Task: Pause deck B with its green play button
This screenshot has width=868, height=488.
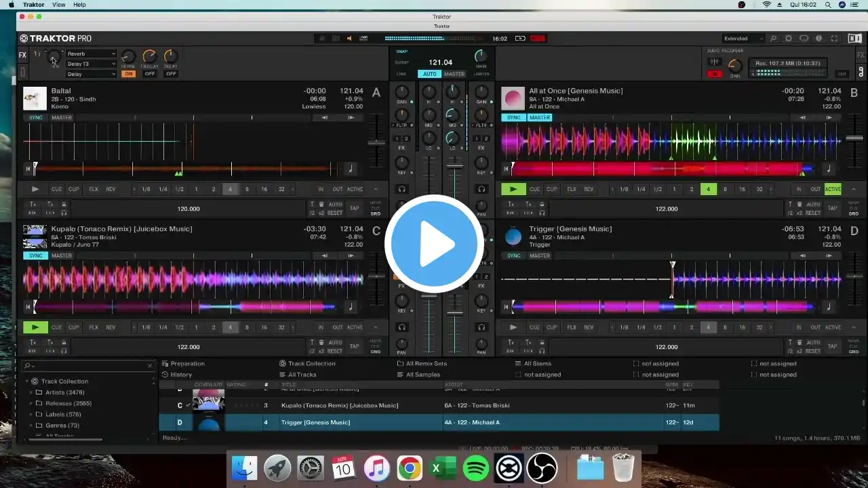Action: point(513,189)
